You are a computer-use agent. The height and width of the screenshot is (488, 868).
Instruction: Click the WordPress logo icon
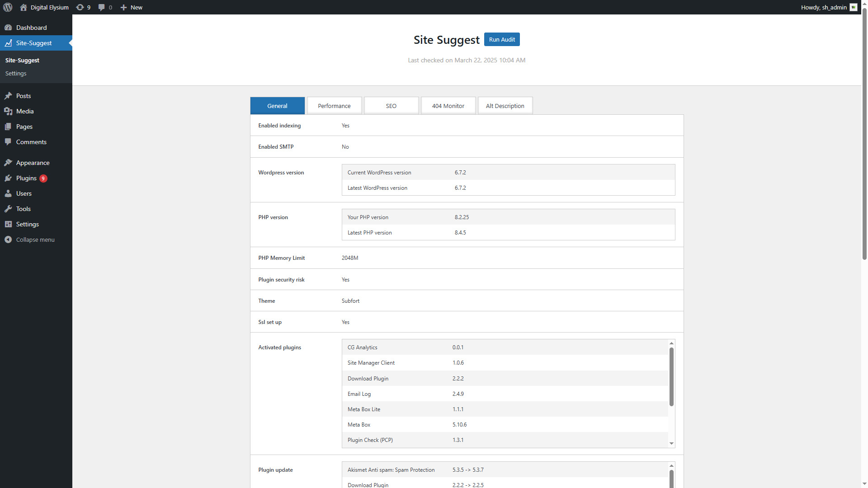(8, 7)
